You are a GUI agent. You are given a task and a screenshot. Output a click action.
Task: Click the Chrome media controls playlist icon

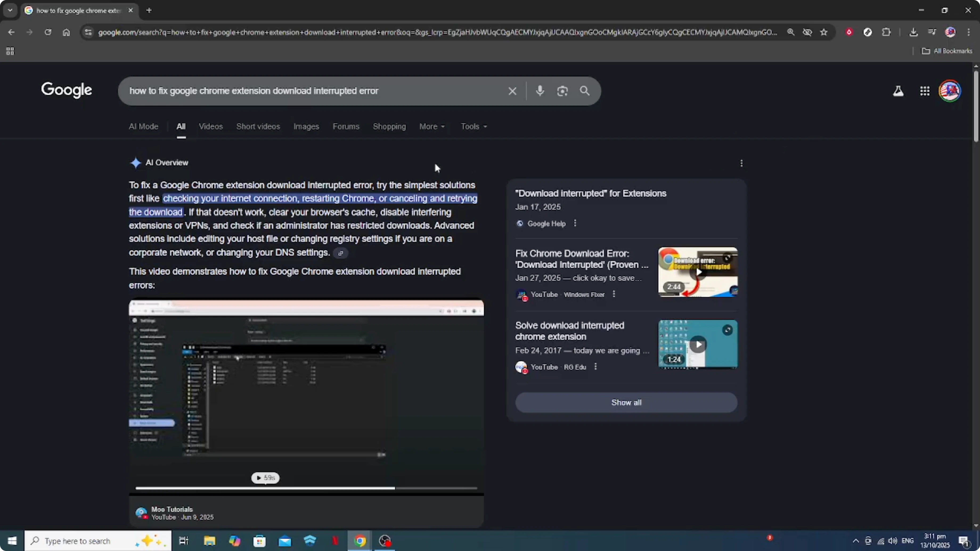tap(932, 32)
